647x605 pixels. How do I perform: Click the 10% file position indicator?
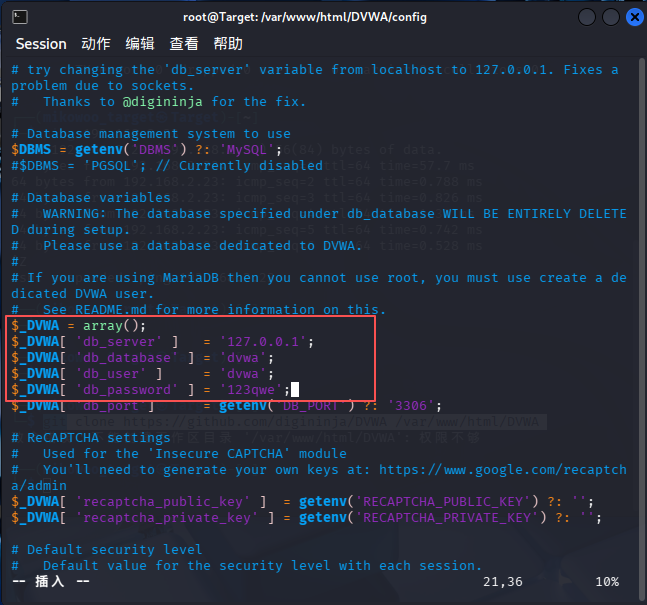coord(607,581)
